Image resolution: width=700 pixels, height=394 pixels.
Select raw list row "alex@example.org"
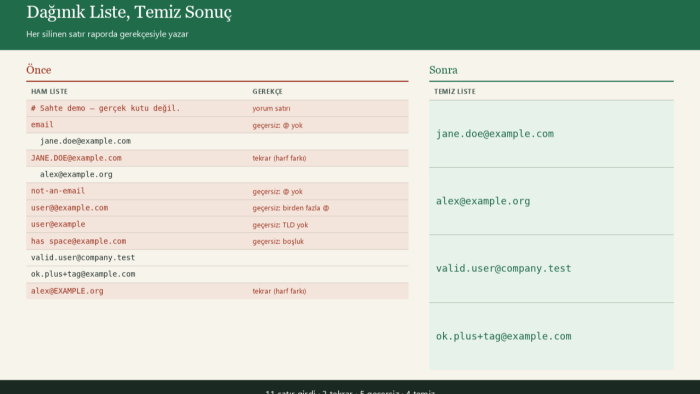[x=217, y=174]
